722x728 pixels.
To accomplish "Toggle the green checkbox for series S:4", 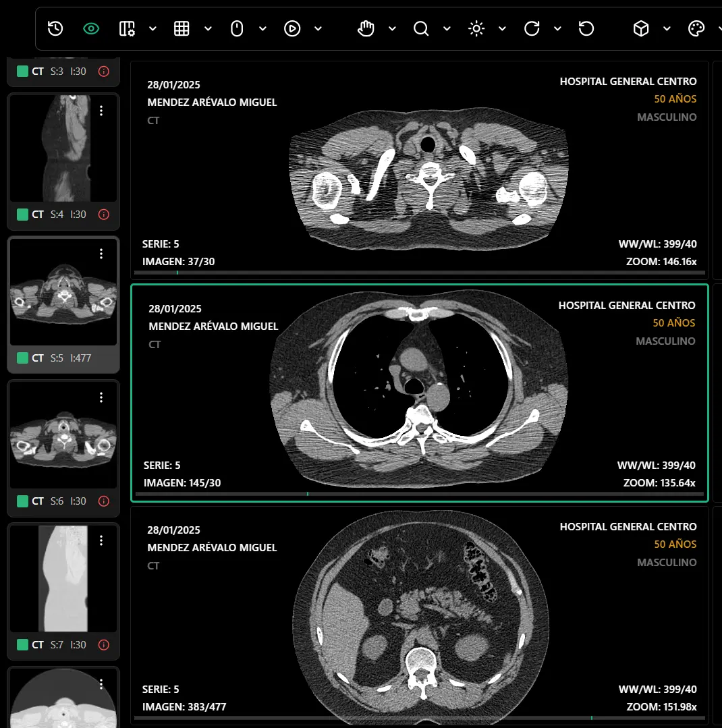I will [22, 215].
